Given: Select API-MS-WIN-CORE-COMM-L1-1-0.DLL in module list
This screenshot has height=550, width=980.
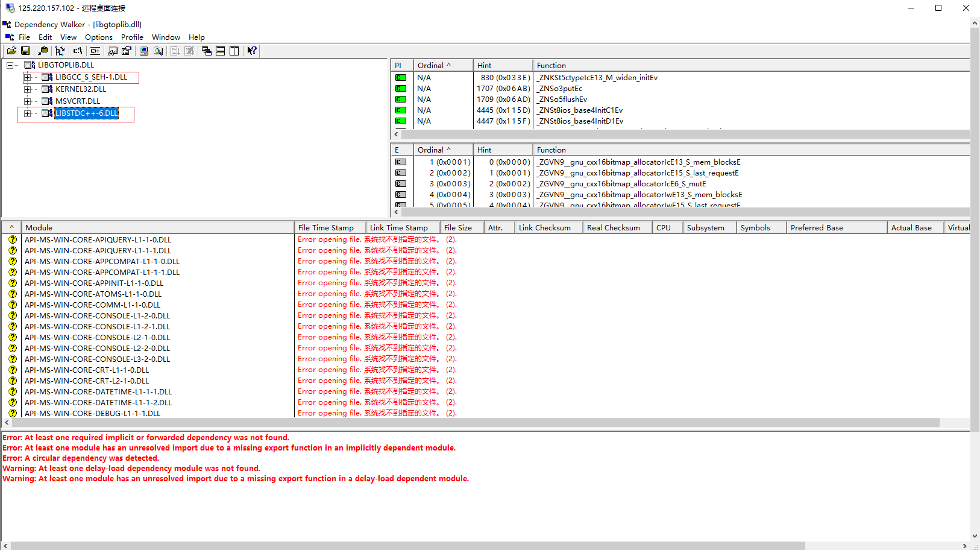Looking at the screenshot, I should point(92,305).
